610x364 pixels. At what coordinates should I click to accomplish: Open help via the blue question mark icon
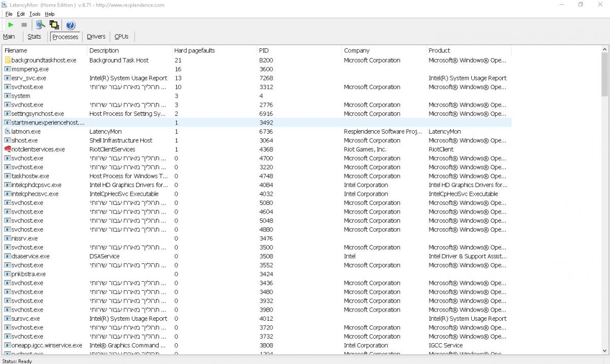[71, 25]
